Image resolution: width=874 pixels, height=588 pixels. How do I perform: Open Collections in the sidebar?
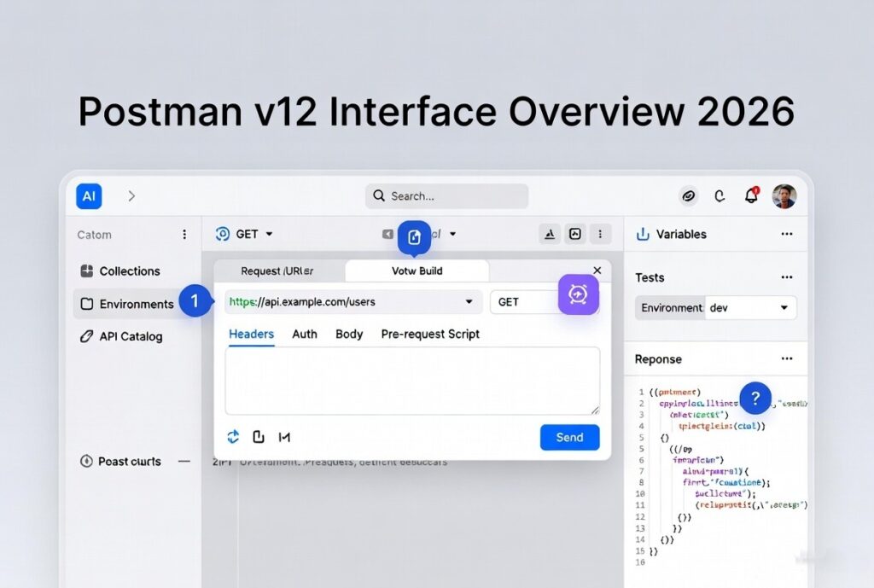pos(121,271)
